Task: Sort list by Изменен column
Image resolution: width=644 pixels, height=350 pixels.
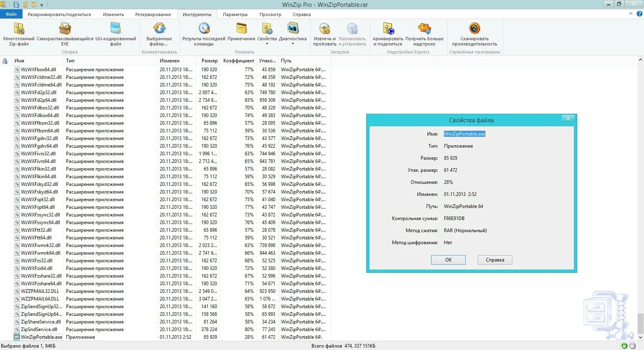Action: coord(176,61)
